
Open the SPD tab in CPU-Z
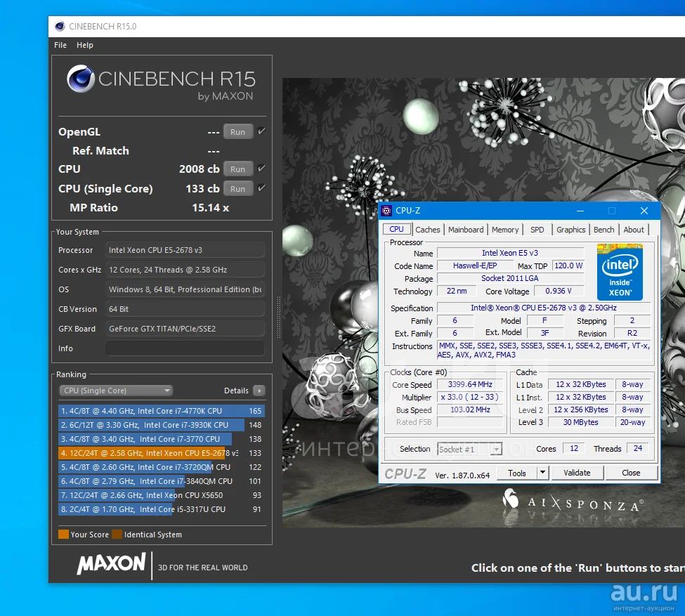tap(537, 230)
